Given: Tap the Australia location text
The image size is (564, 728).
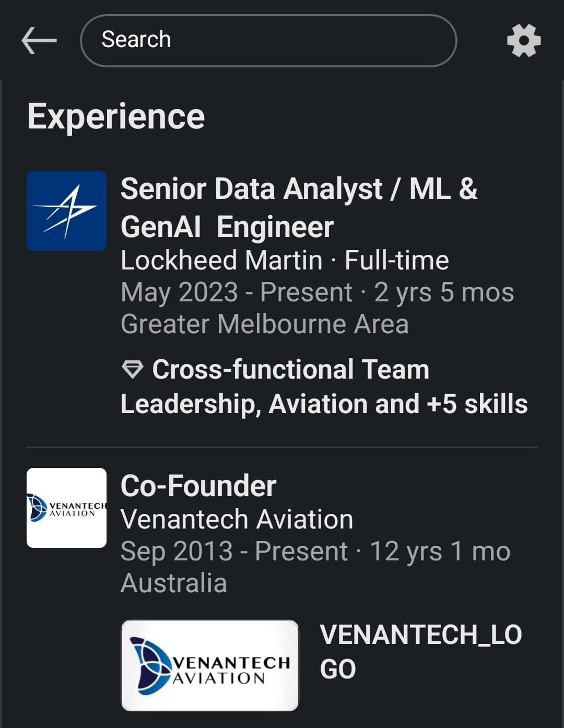Looking at the screenshot, I should pyautogui.click(x=174, y=583).
